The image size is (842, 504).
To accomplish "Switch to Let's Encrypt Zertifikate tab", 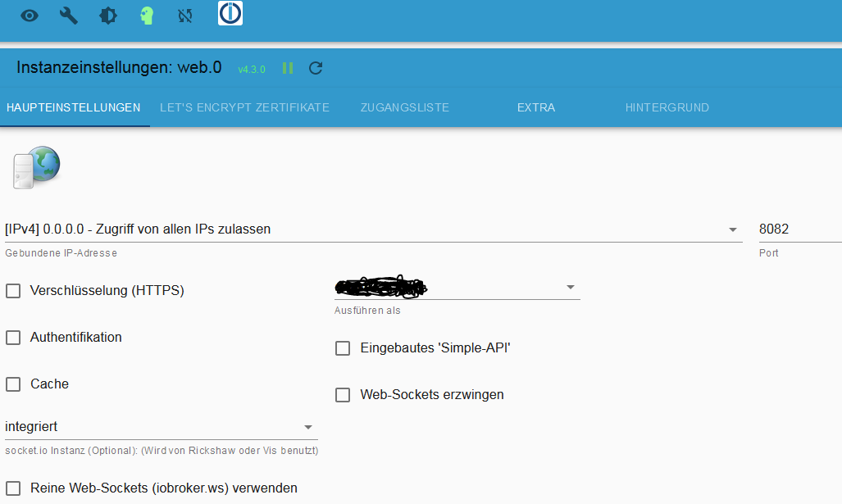I will 244,107.
